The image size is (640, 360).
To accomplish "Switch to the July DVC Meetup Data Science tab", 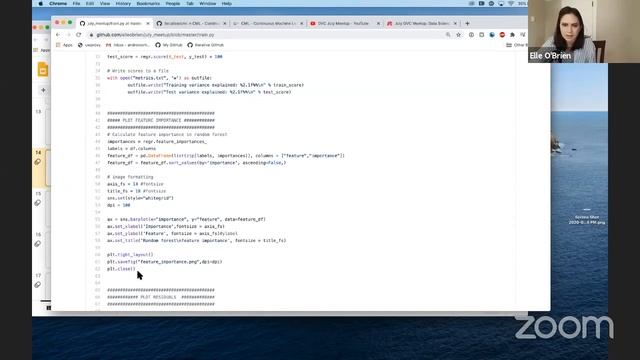I will coord(422,24).
